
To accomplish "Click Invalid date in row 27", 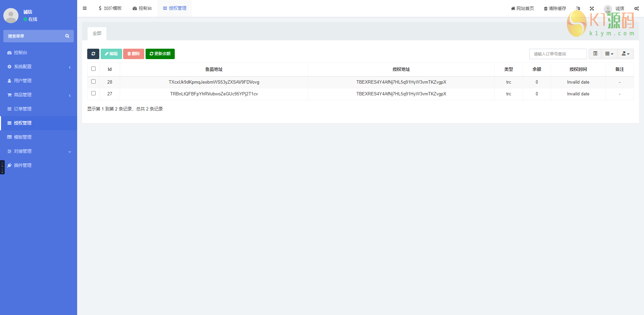I will tap(578, 94).
